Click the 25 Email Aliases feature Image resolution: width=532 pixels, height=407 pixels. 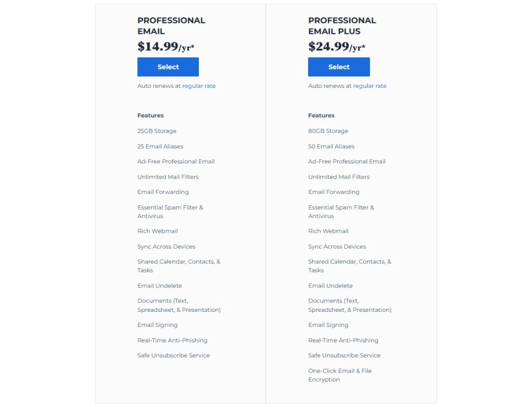coord(160,146)
